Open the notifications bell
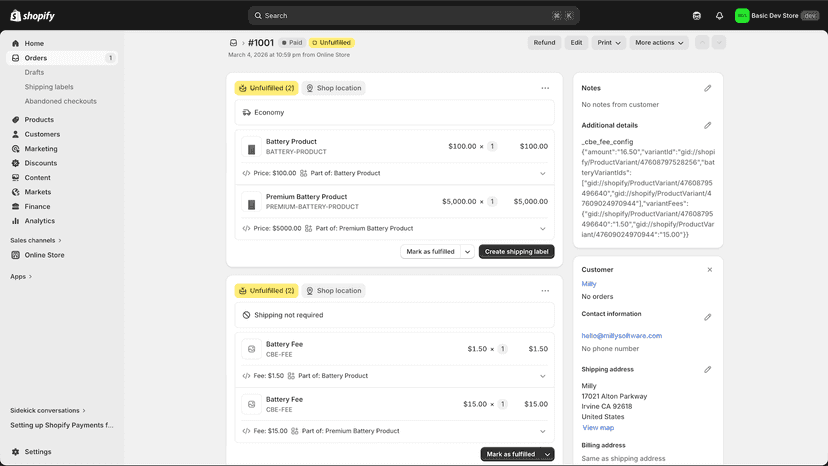 point(719,16)
